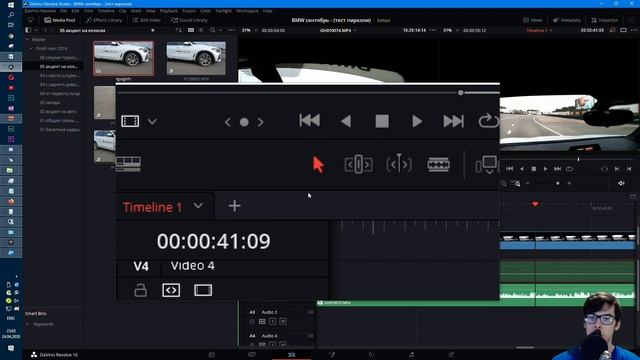Mute the Audio 3 track

(283, 322)
